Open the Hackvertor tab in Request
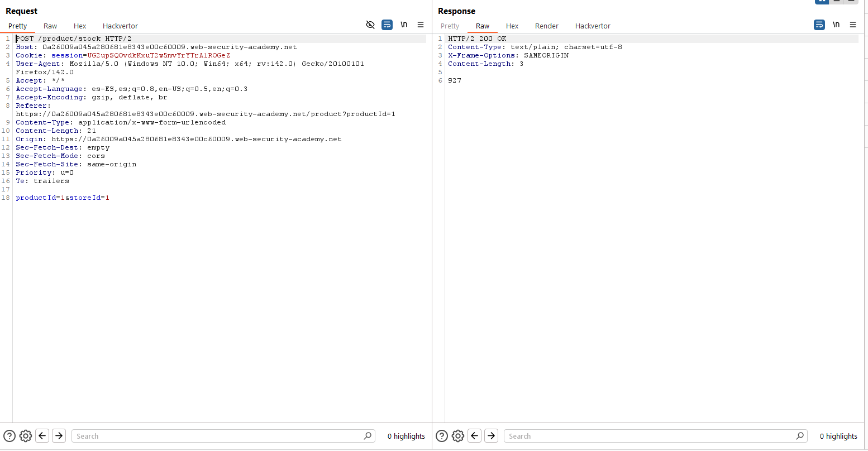Screen dimensions: 868x451 coord(120,26)
